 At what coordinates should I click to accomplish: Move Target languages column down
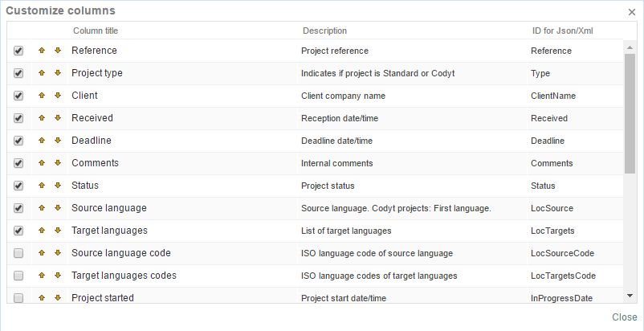coord(58,231)
